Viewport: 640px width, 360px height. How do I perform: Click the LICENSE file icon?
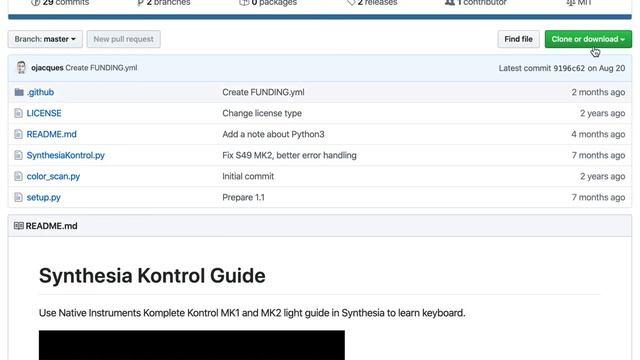pos(18,113)
